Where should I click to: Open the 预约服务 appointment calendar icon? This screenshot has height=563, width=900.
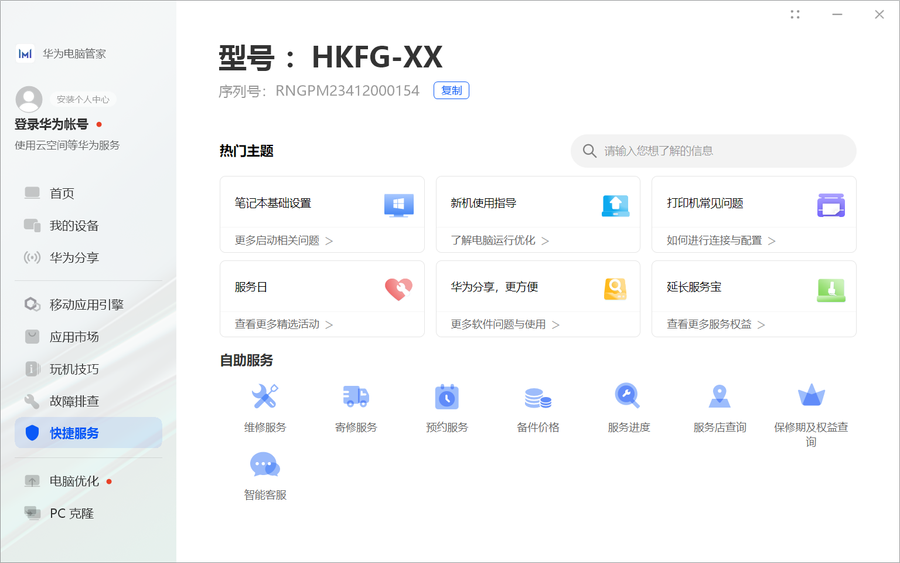pos(446,397)
